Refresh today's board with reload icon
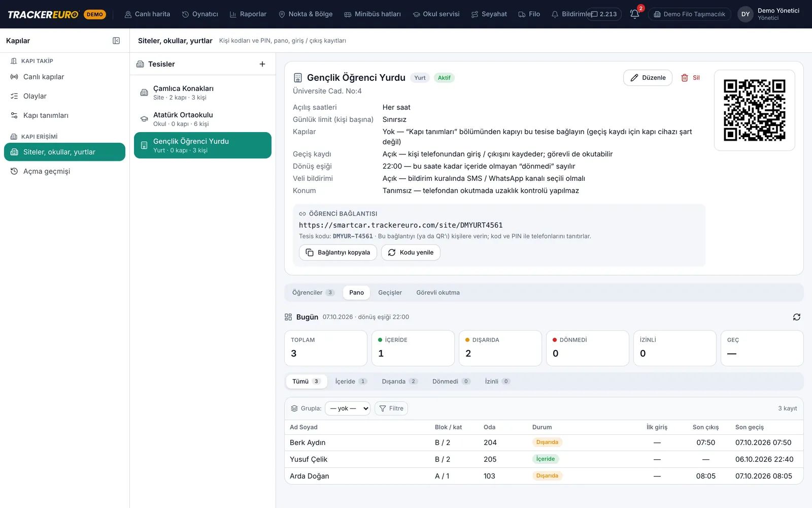 [797, 317]
